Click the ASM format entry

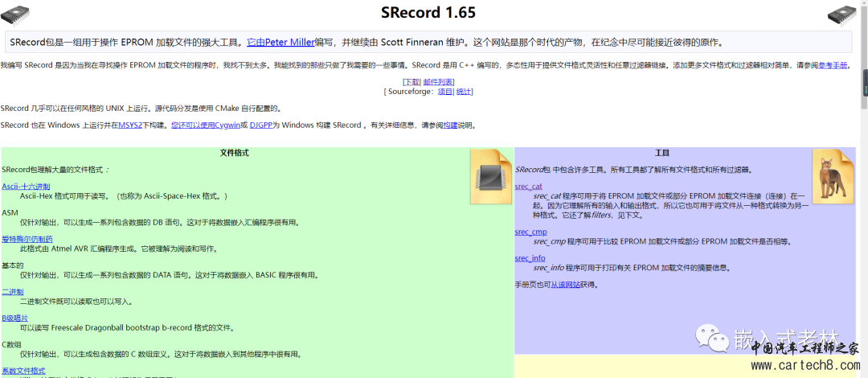(10, 213)
